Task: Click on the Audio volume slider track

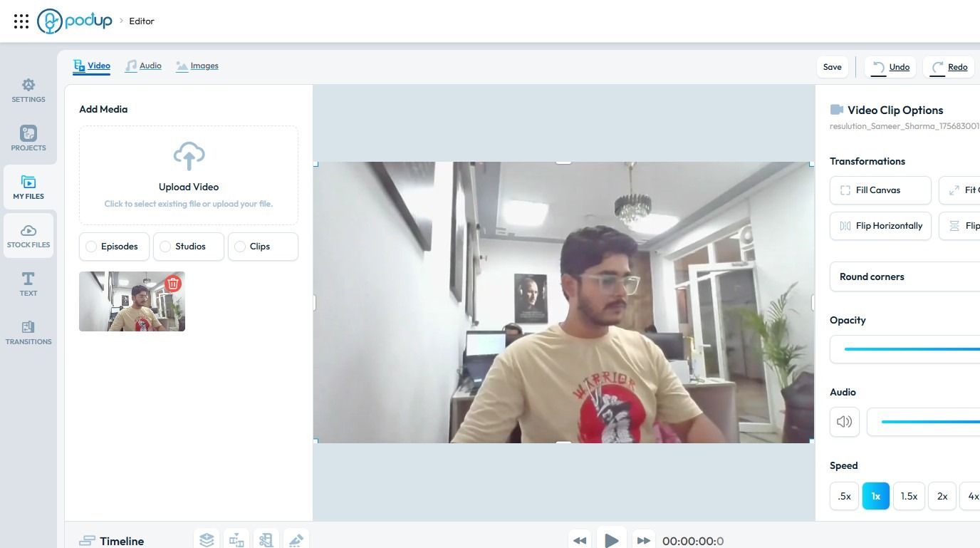Action: (x=930, y=422)
